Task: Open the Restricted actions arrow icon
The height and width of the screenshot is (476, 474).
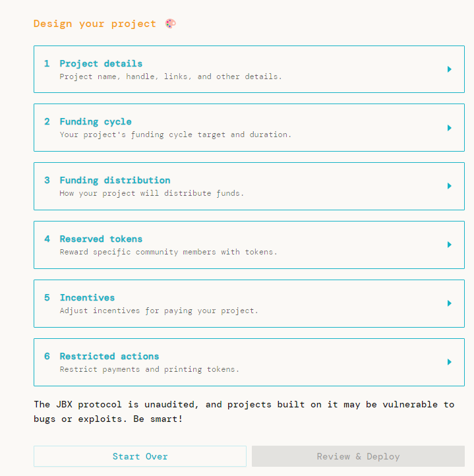Action: 450,361
